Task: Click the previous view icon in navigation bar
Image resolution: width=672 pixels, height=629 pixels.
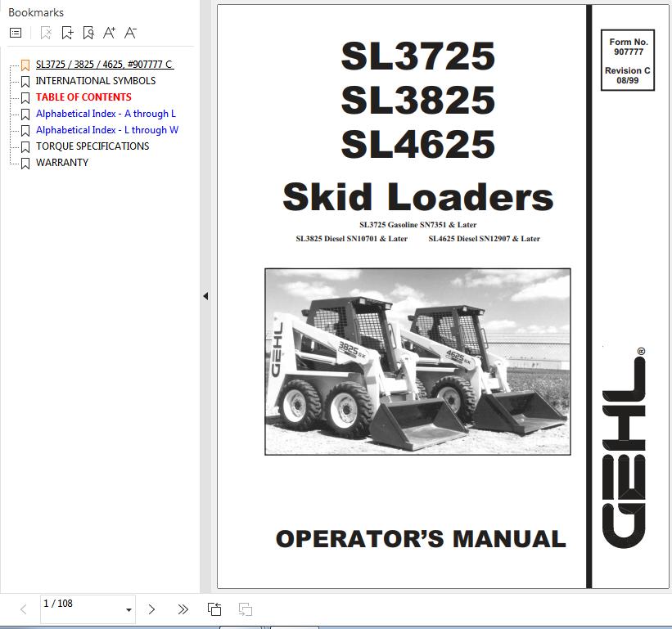Action: coord(214,609)
